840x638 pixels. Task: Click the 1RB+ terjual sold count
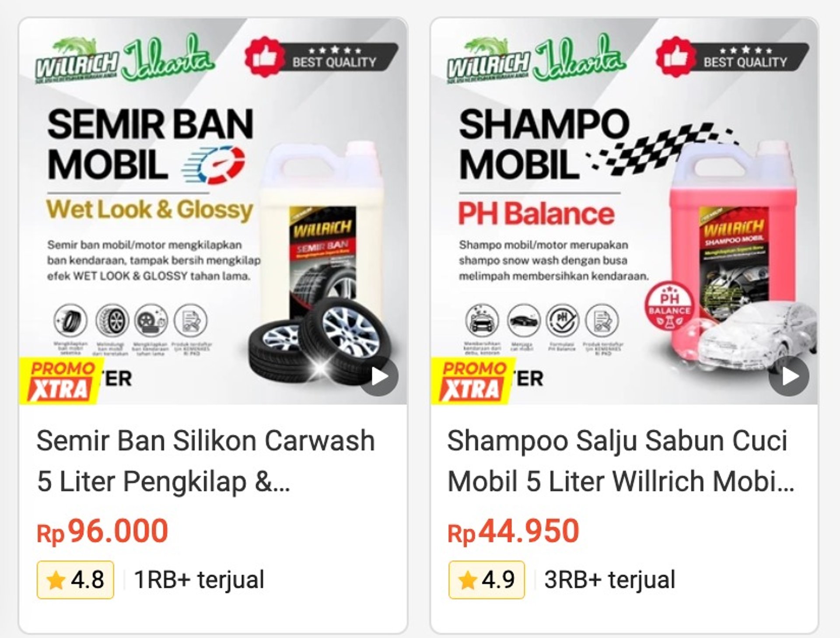click(x=199, y=580)
